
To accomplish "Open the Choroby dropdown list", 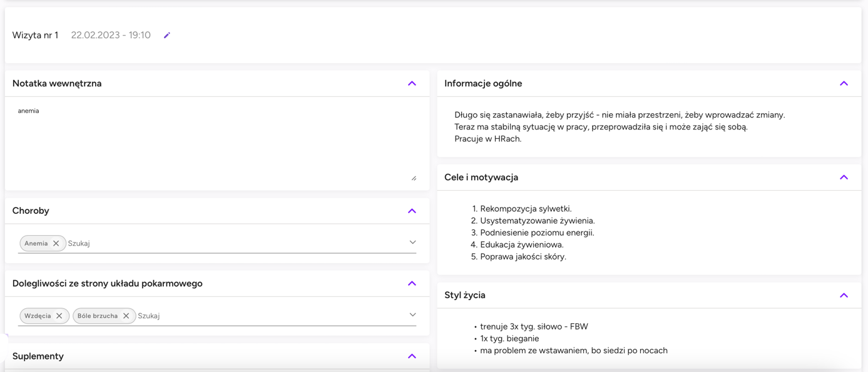I will (x=412, y=242).
